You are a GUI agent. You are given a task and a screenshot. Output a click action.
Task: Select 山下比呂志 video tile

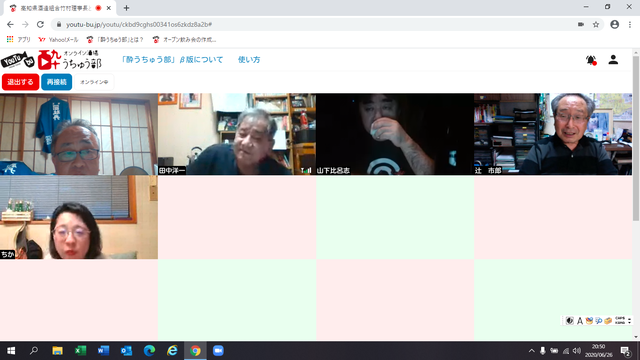click(x=395, y=134)
